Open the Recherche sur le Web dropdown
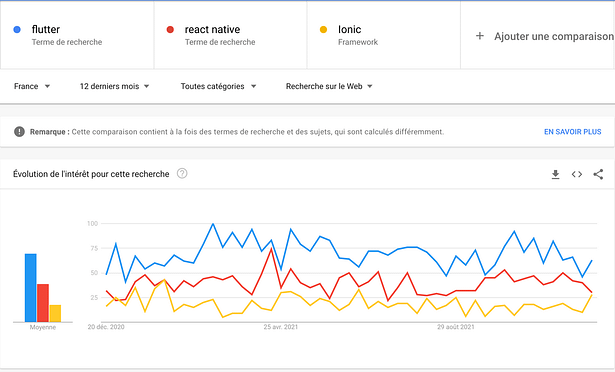 (x=329, y=86)
